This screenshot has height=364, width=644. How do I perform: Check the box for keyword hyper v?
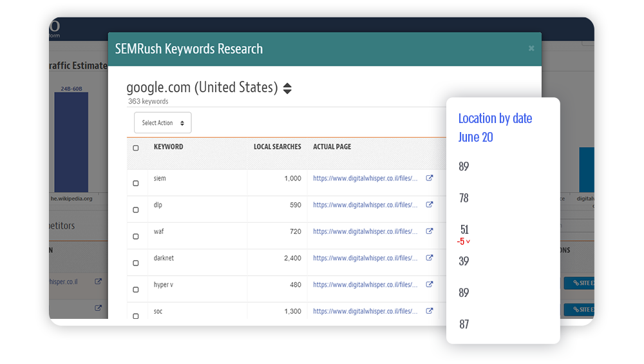[x=136, y=290]
